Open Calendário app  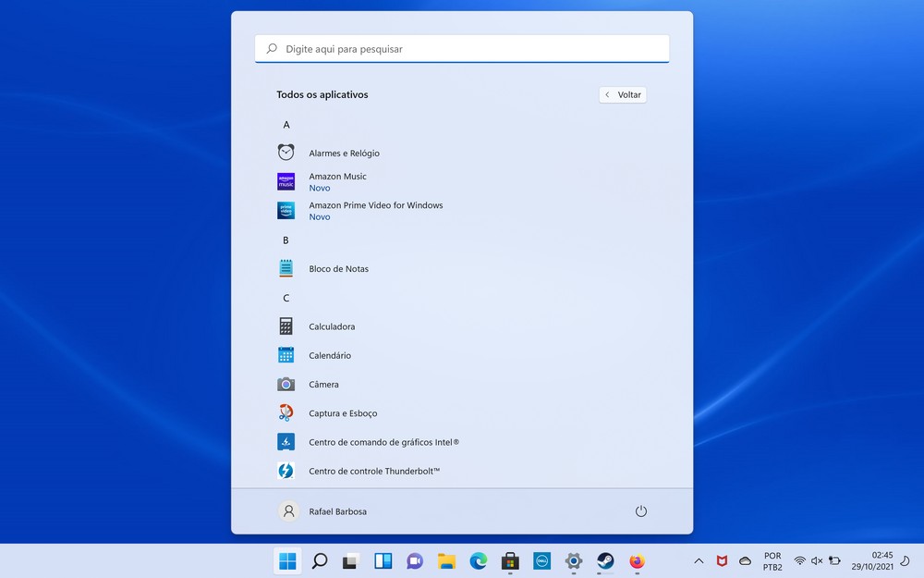pyautogui.click(x=330, y=356)
